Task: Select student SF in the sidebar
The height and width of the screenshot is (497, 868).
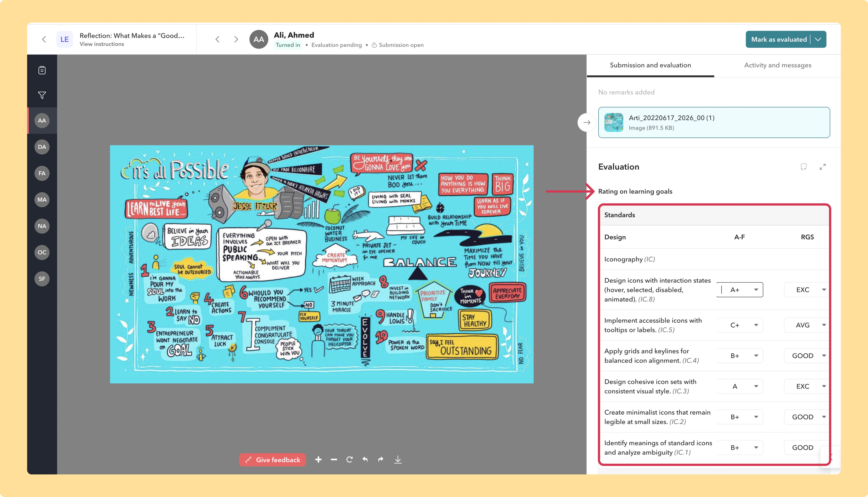Action: point(42,279)
